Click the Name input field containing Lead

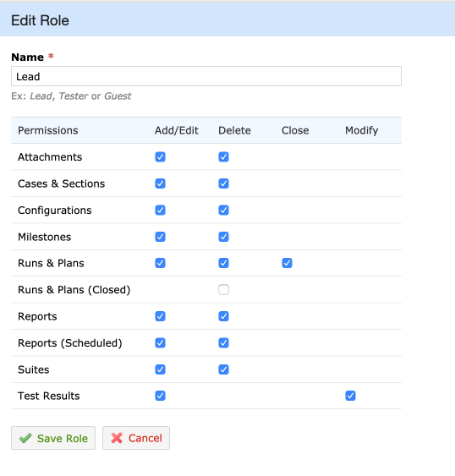click(x=206, y=76)
